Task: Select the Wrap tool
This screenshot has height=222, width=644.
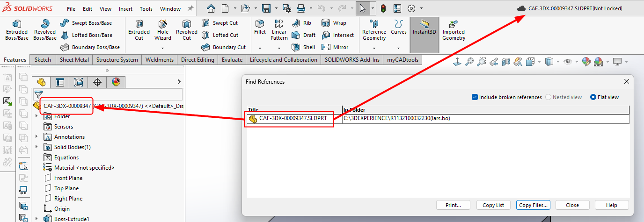Action: click(334, 23)
